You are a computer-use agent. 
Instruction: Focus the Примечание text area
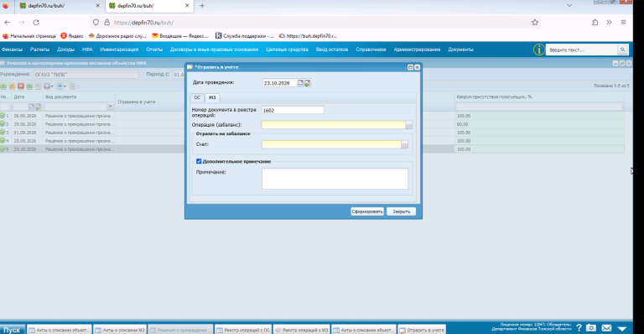(x=335, y=179)
